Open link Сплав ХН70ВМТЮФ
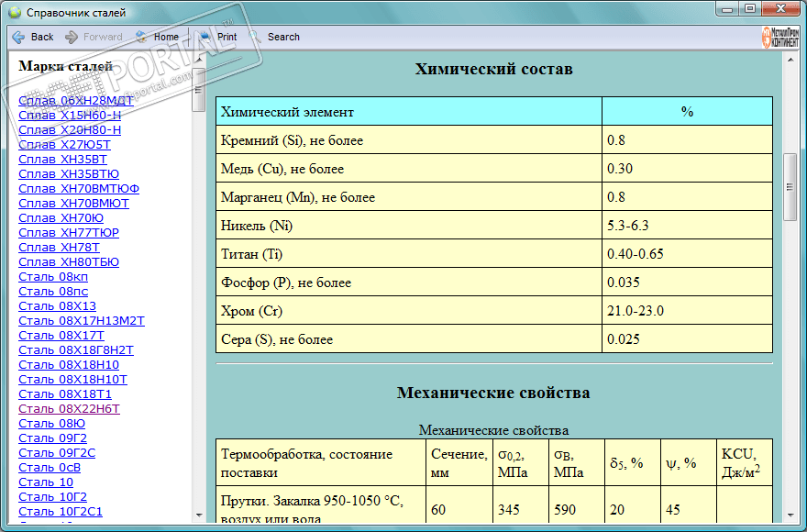 coord(79,188)
